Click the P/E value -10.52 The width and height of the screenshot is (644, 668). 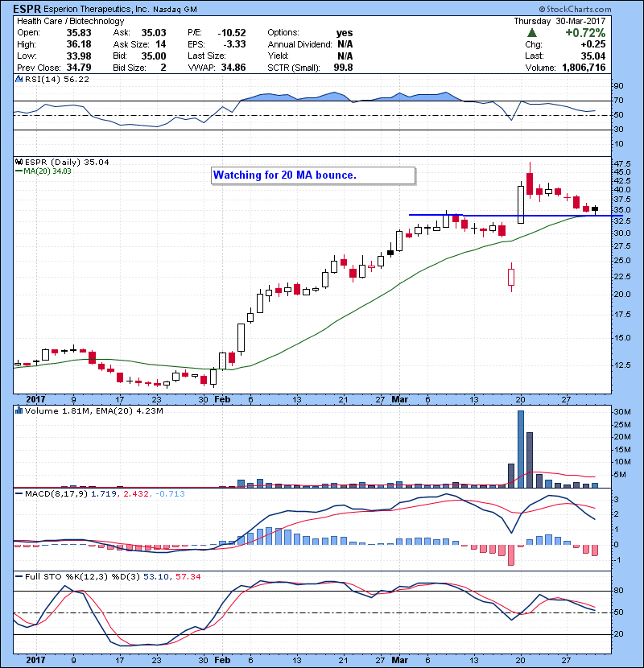click(x=232, y=33)
